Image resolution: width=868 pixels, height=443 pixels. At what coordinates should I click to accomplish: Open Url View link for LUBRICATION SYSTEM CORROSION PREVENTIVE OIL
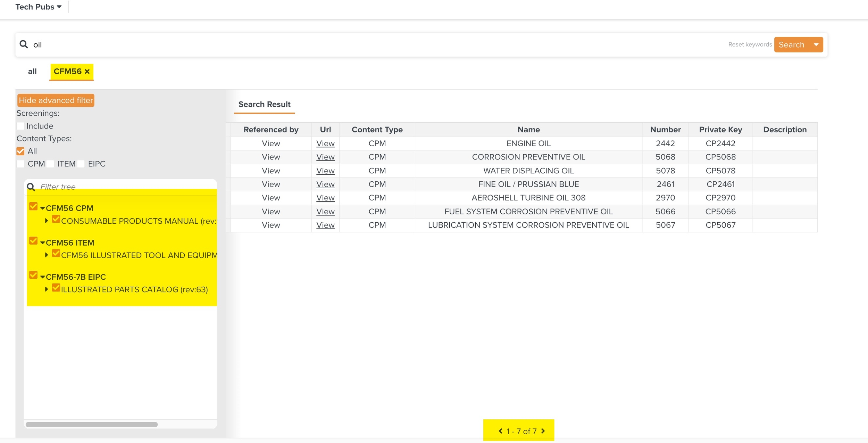pos(325,225)
